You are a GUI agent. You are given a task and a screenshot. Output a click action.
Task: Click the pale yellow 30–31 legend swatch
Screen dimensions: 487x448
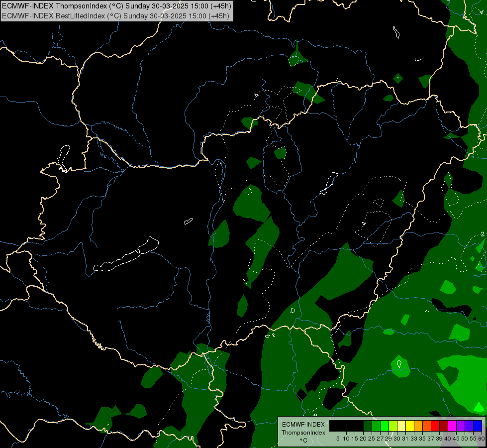(x=401, y=426)
